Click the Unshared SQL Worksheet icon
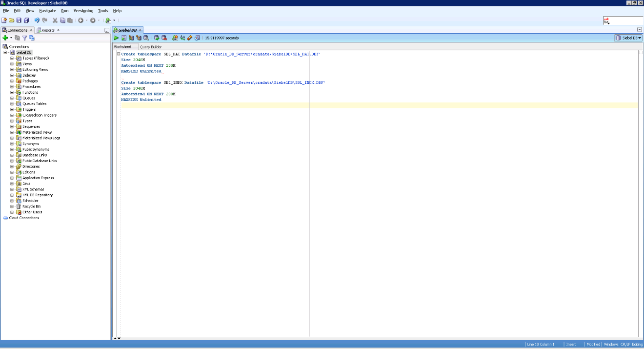 click(175, 38)
